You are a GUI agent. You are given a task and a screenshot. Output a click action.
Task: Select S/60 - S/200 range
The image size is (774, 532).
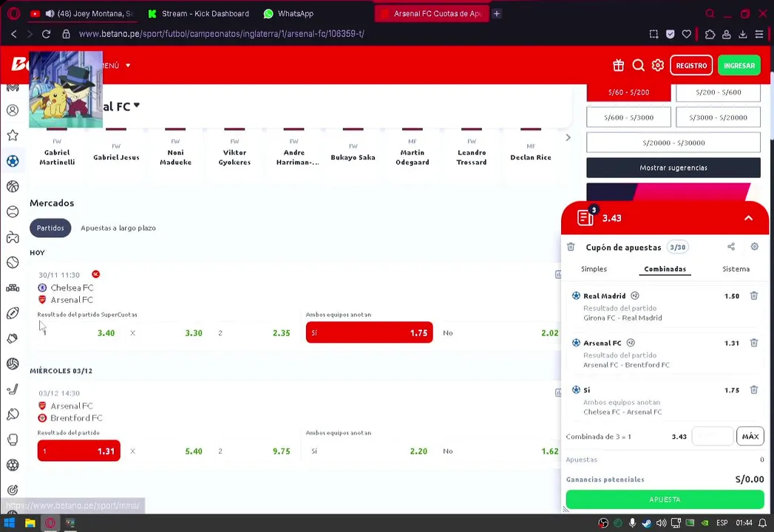[628, 92]
